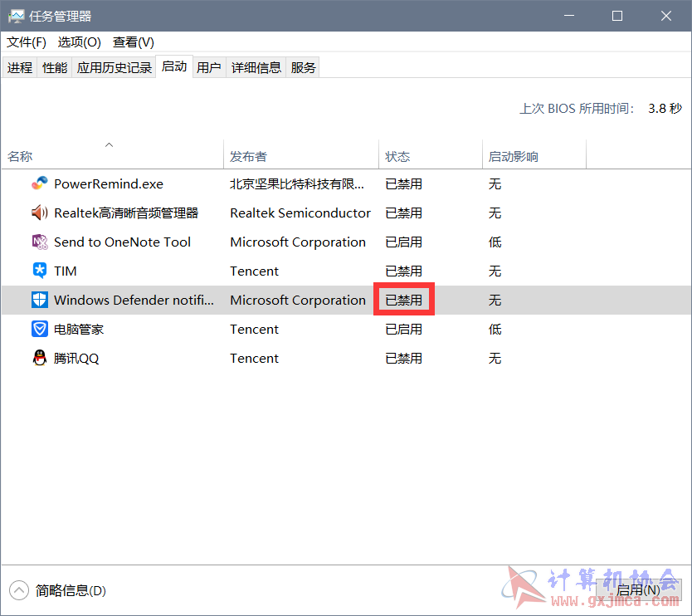Image resolution: width=692 pixels, height=616 pixels.
Task: Select the PowerRemind.exe row name
Action: (x=109, y=183)
